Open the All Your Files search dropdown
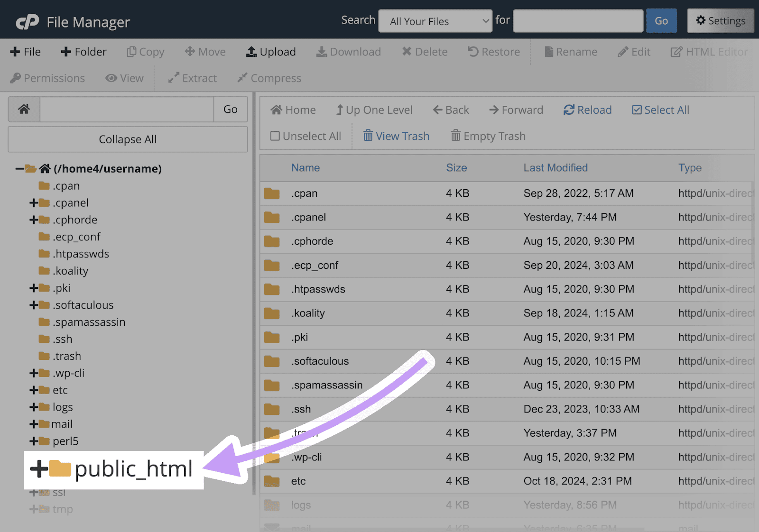759x532 pixels. click(x=435, y=21)
